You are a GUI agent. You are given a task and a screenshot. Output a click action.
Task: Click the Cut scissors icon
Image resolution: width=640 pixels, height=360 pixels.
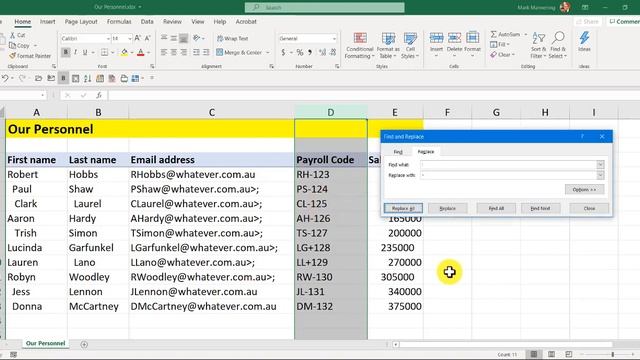(13, 35)
